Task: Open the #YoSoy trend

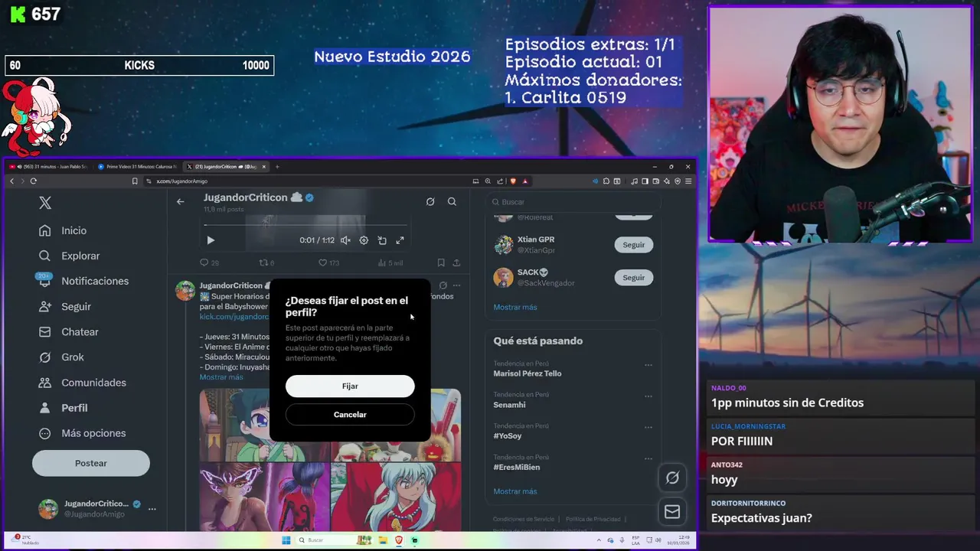Action: pos(508,436)
